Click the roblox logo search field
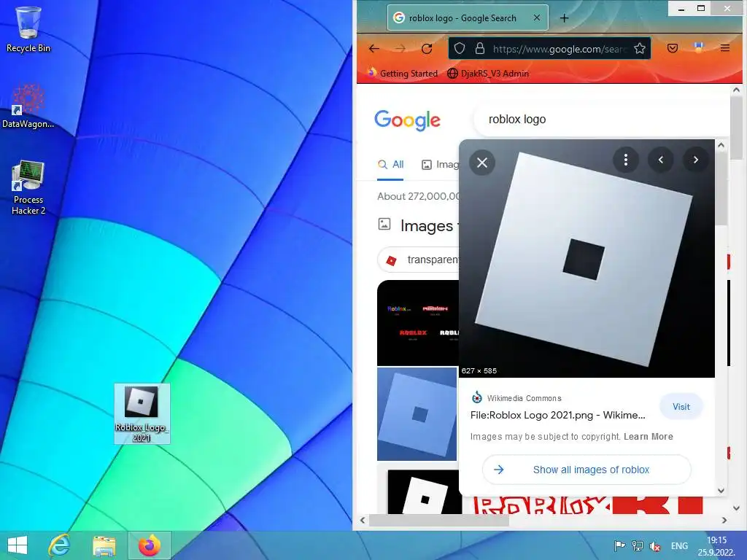 [602, 119]
